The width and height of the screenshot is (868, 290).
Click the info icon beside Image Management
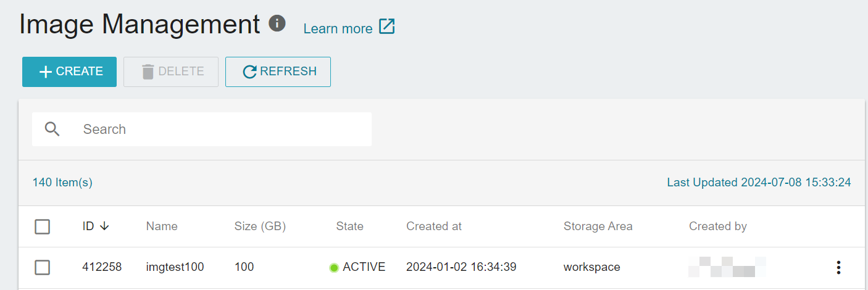pyautogui.click(x=277, y=24)
